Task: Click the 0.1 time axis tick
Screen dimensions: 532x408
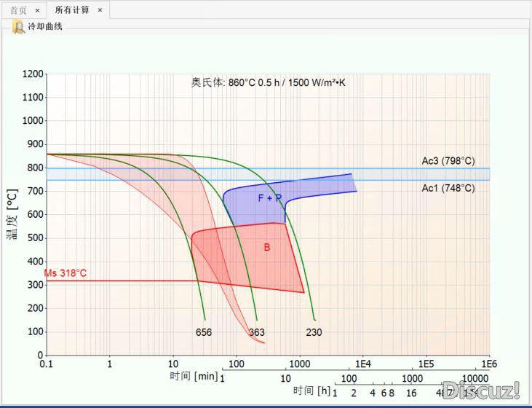Action: tap(46, 364)
